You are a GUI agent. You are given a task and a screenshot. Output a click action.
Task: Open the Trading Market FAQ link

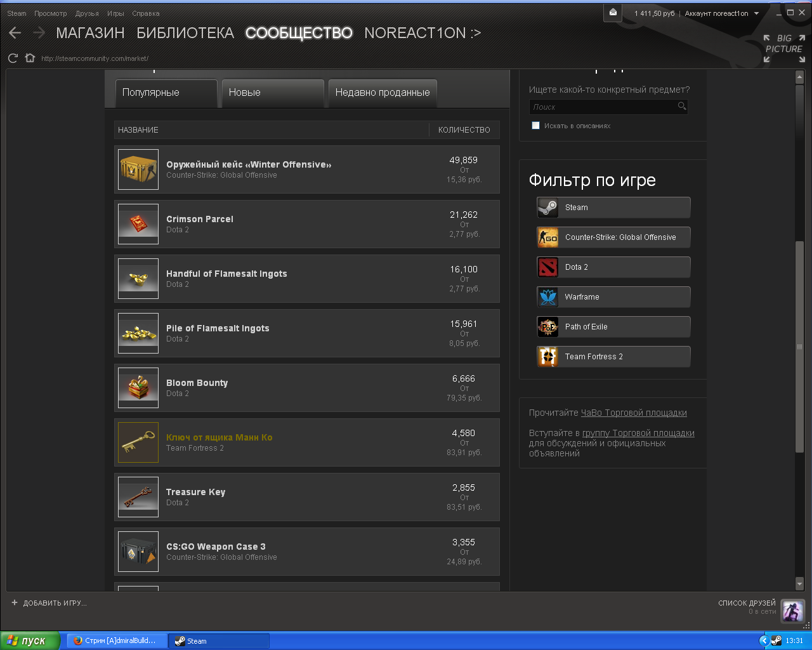click(x=634, y=413)
